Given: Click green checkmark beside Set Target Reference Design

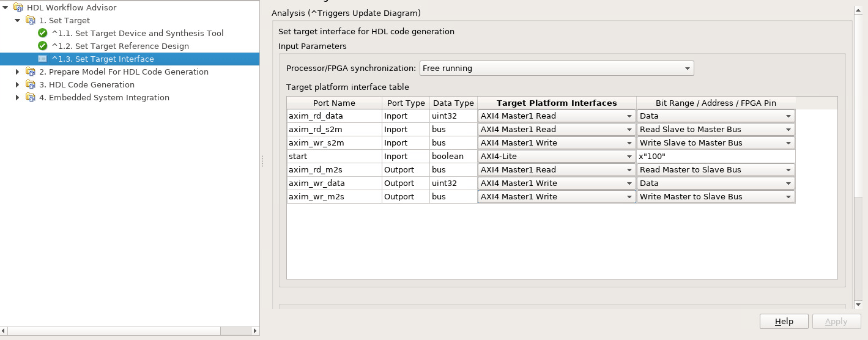Looking at the screenshot, I should 43,46.
